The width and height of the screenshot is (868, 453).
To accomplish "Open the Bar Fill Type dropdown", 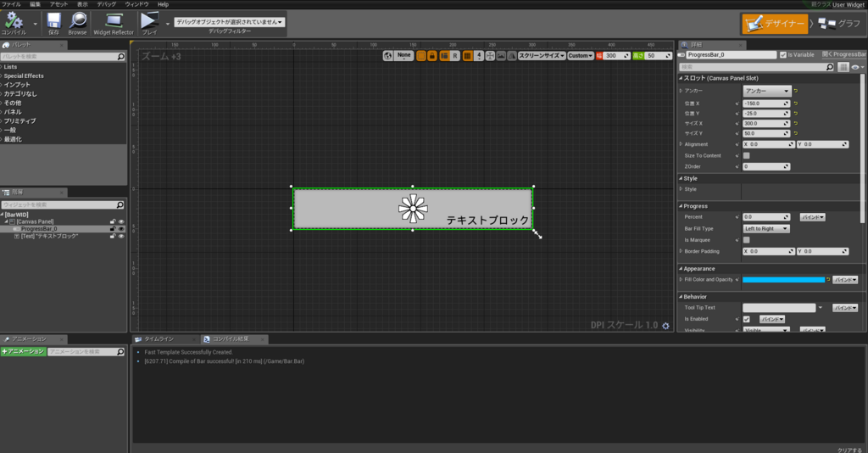I will (x=766, y=229).
